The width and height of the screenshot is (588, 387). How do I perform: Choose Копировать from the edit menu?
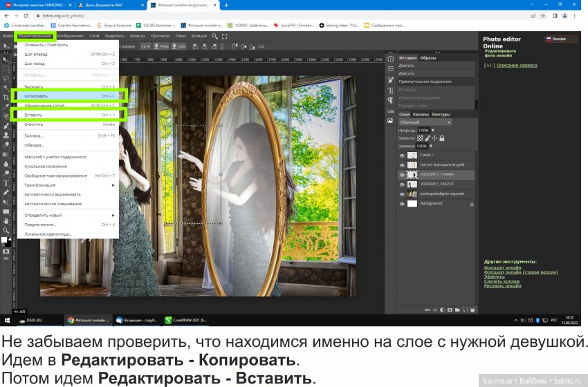pyautogui.click(x=70, y=96)
